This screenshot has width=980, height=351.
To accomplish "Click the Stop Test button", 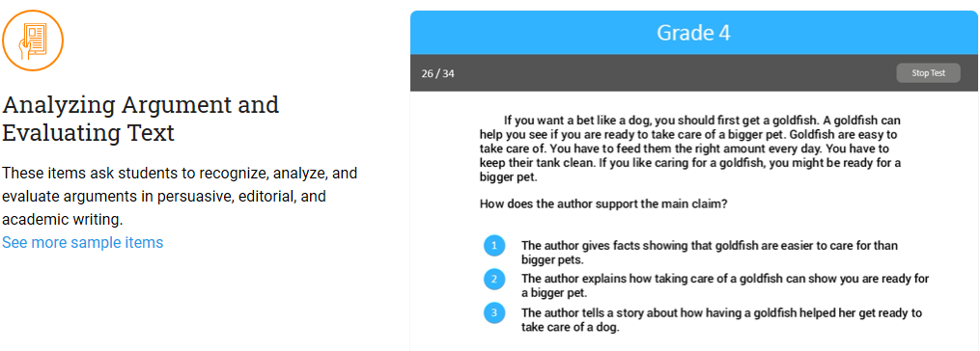I will click(928, 73).
